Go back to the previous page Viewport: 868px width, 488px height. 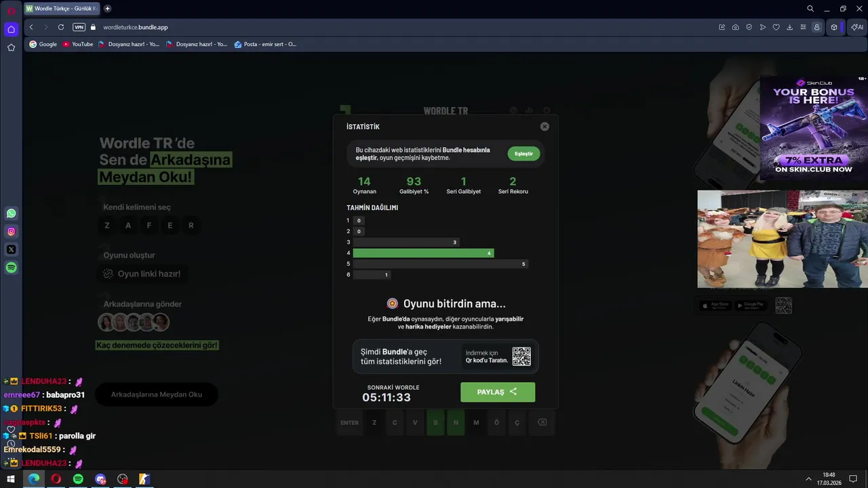click(31, 27)
